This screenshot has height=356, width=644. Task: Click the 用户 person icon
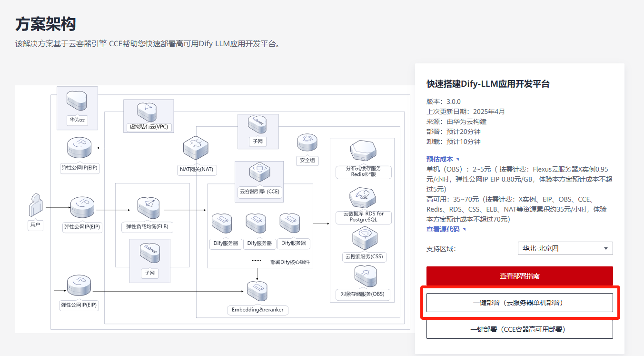pyautogui.click(x=36, y=206)
